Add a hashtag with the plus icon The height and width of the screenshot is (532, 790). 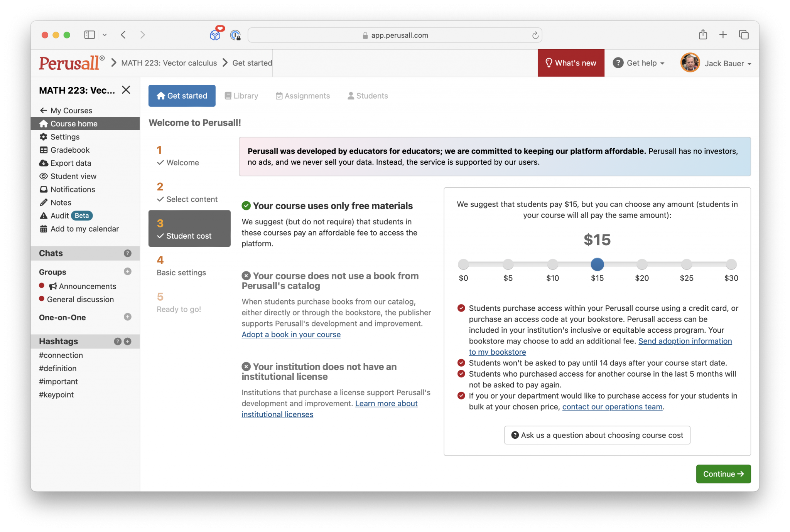128,341
